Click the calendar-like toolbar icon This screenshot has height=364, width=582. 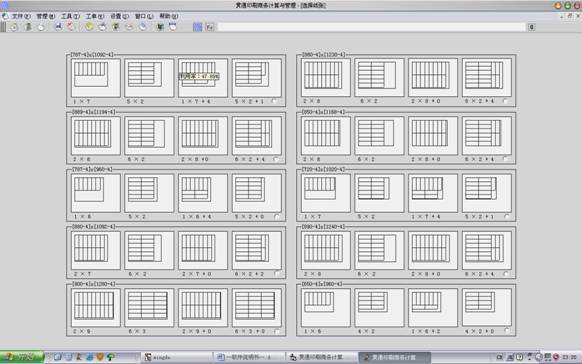coord(173,27)
